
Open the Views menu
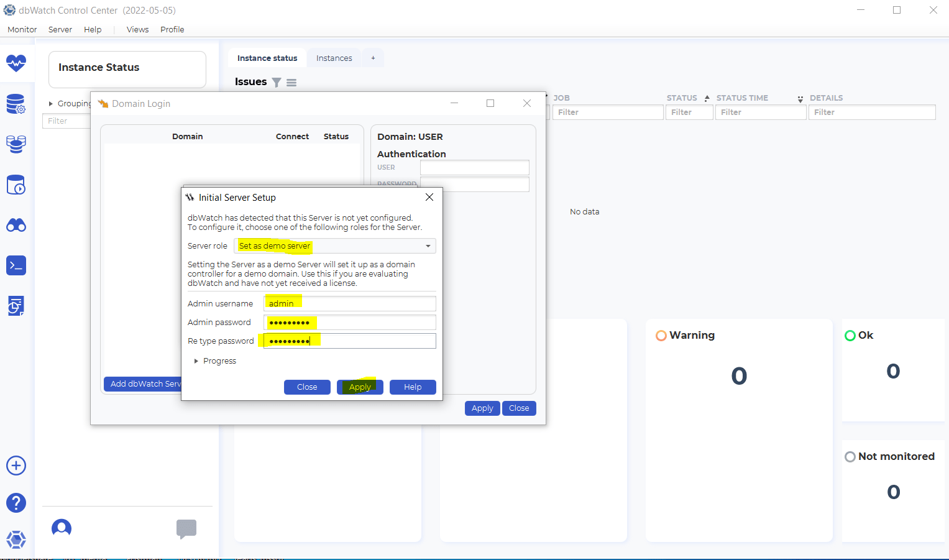[137, 29]
